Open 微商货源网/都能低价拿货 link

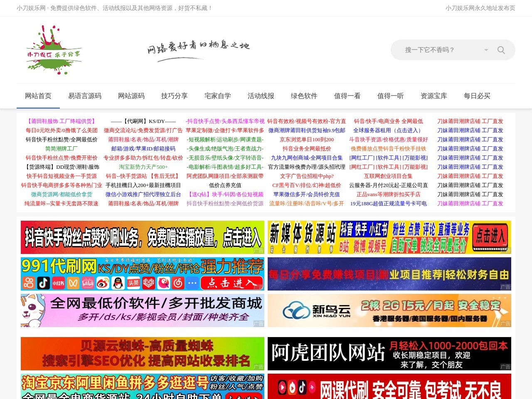62,195
